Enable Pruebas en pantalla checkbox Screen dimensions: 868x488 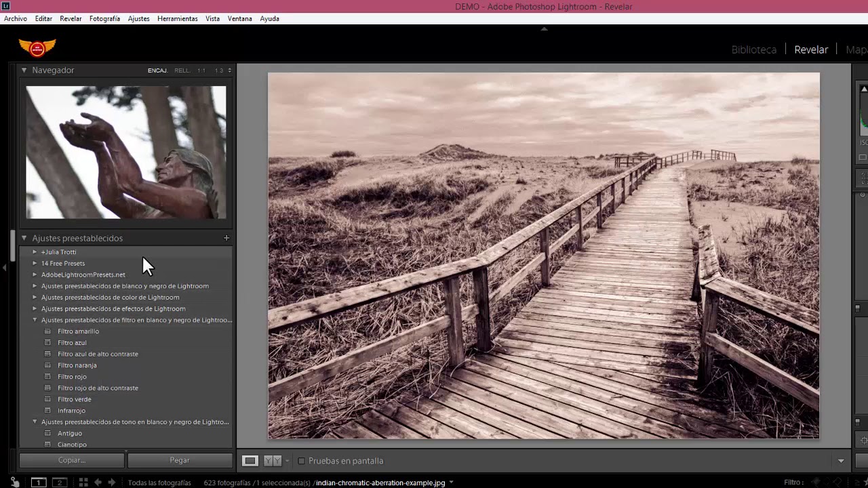coord(302,461)
